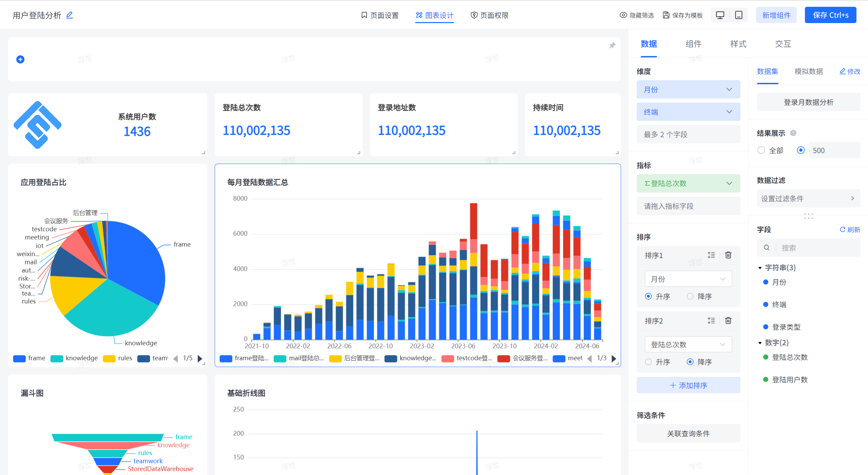Choose 全部 under 结果展示

(x=761, y=150)
